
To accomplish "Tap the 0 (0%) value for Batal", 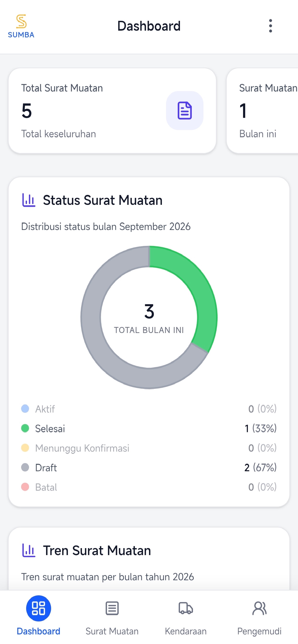I will tap(262, 487).
